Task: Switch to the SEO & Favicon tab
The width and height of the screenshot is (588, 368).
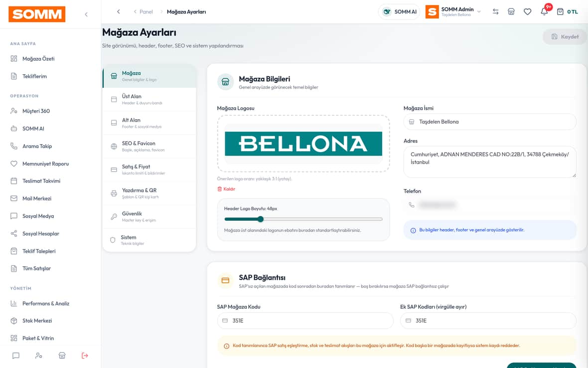Action: pos(149,146)
